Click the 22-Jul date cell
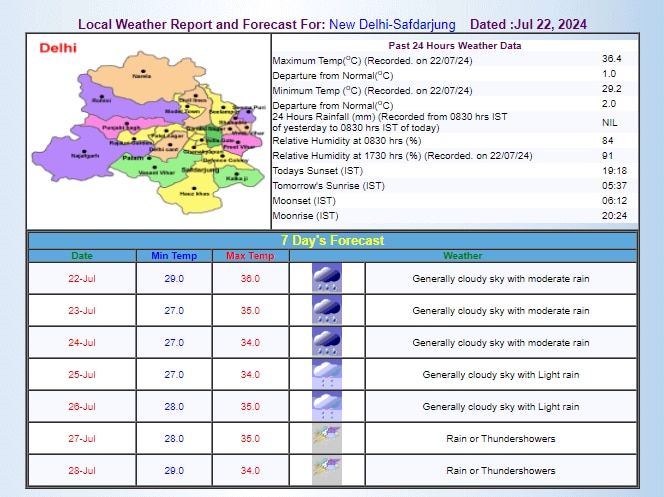 coord(82,279)
